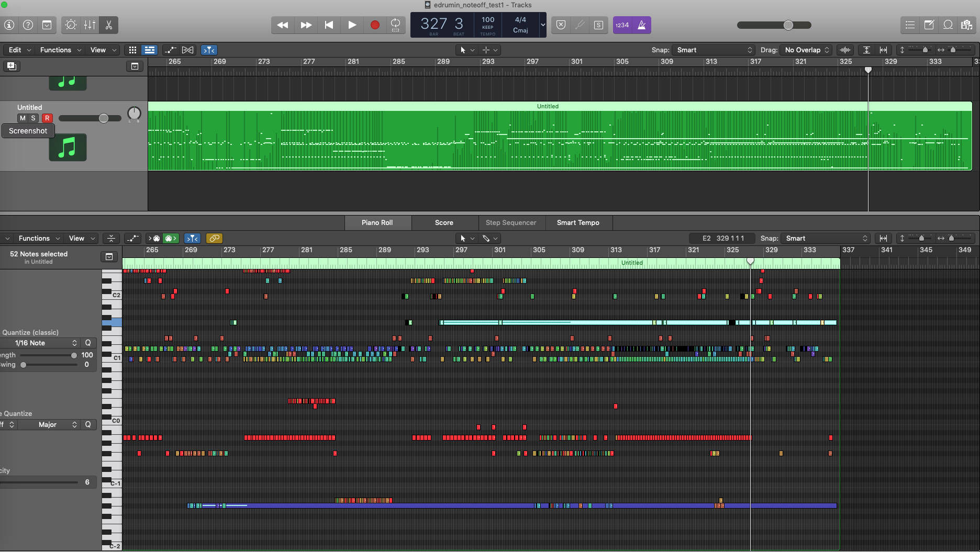Open Tracks area Functions menu
The width and height of the screenshot is (980, 552).
pyautogui.click(x=60, y=50)
